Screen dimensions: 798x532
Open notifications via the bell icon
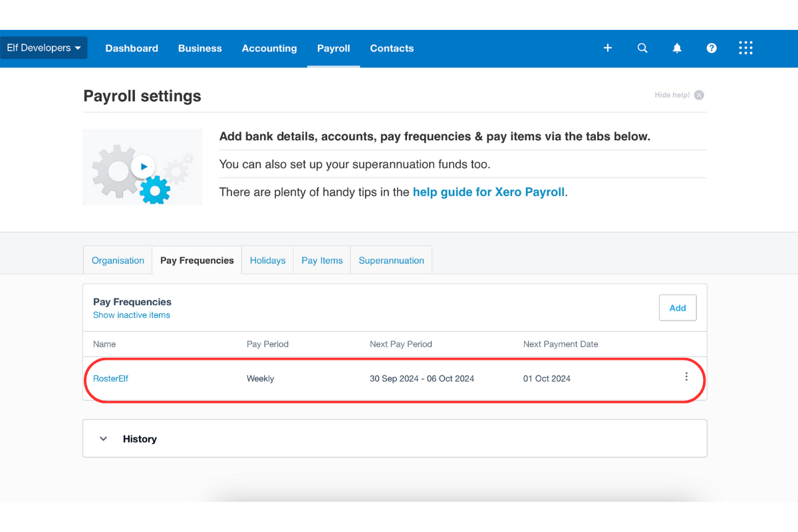pos(677,48)
